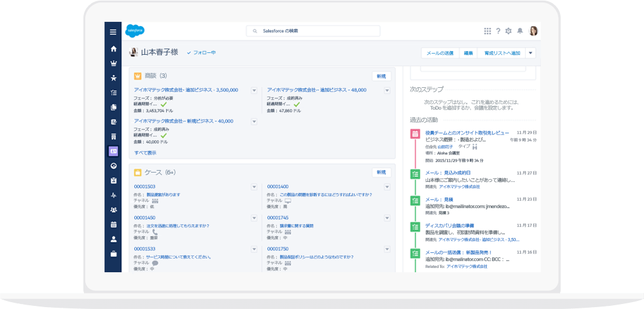The height and width of the screenshot is (309, 644).
Task: Open row menu for case 00001400
Action: pyautogui.click(x=387, y=187)
